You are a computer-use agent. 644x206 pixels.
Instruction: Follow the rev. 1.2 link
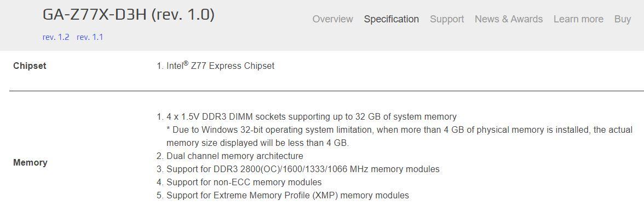pos(56,37)
